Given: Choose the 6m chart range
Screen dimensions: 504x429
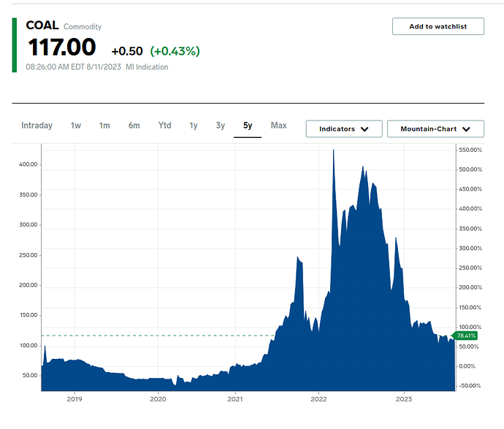Looking at the screenshot, I should pos(134,125).
